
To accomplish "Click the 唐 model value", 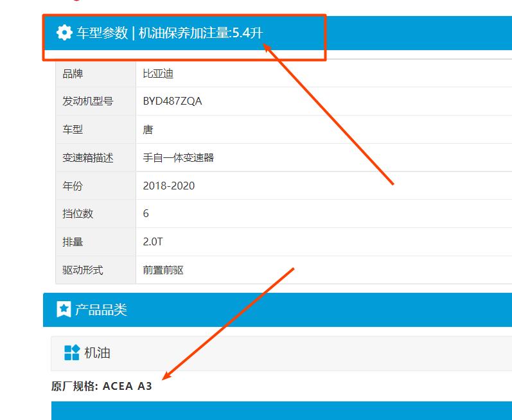I will click(x=148, y=130).
